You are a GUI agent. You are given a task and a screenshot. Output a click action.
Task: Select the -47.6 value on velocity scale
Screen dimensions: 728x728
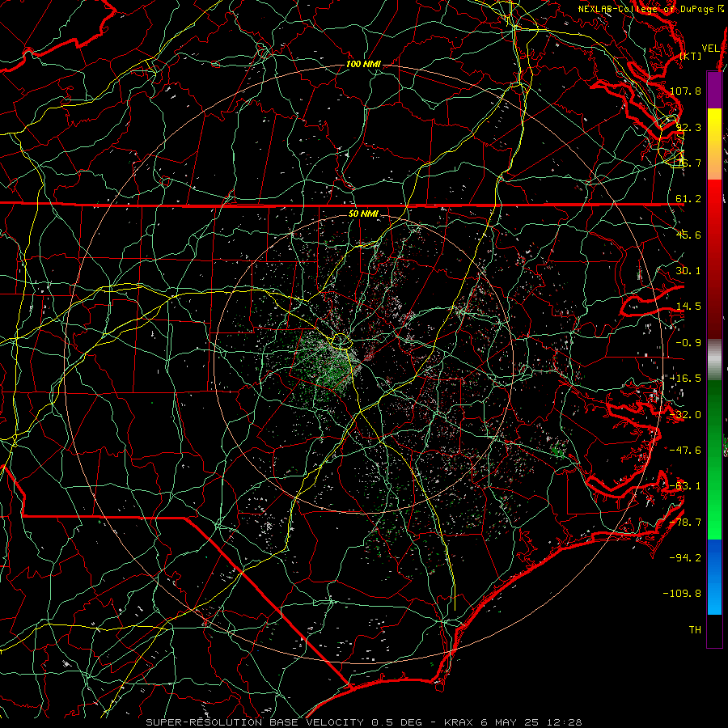click(685, 451)
